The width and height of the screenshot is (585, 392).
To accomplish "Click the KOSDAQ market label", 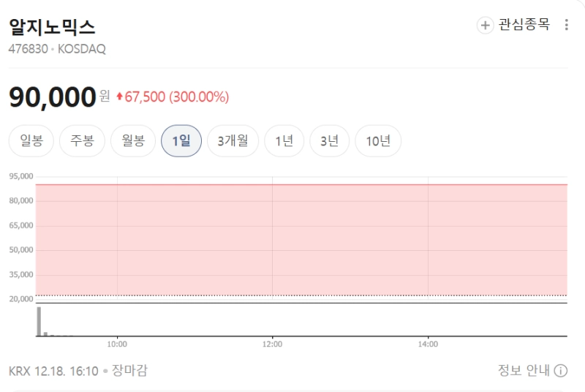I will tap(82, 49).
